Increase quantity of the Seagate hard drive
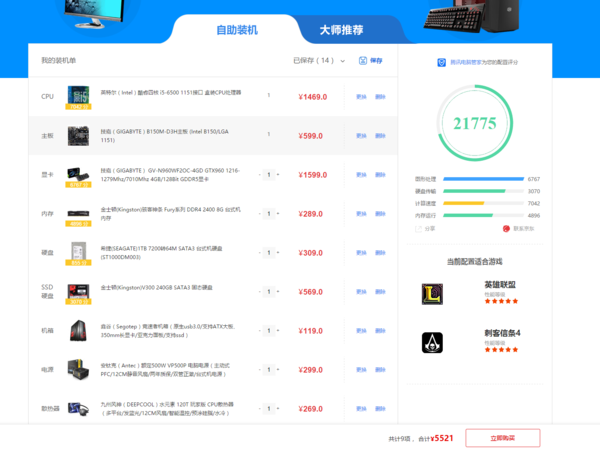This screenshot has height=451, width=600. pos(278,253)
